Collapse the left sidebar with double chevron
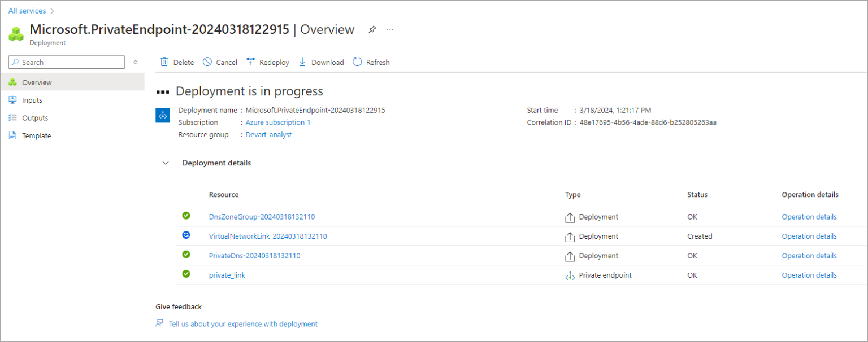The image size is (868, 342). 136,62
